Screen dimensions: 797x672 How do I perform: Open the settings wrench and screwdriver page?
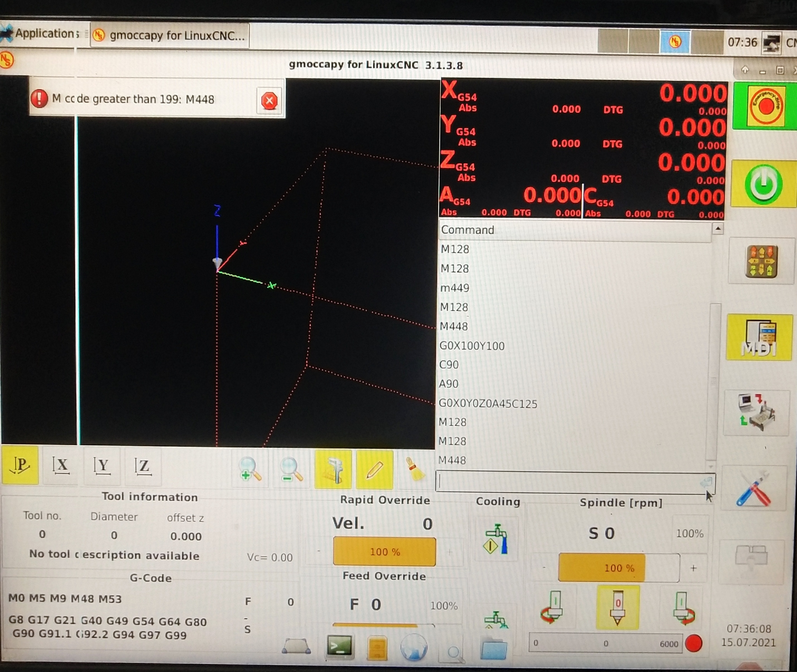754,489
